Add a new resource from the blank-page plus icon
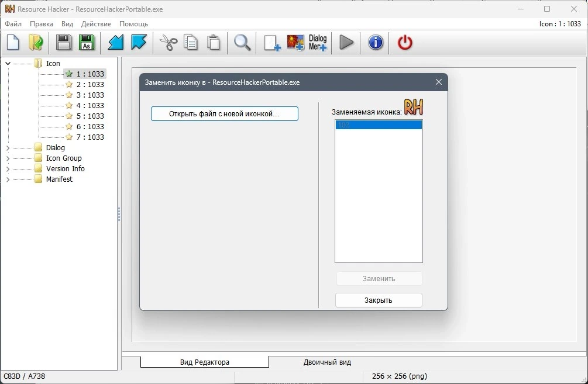This screenshot has height=384, width=588. (272, 43)
